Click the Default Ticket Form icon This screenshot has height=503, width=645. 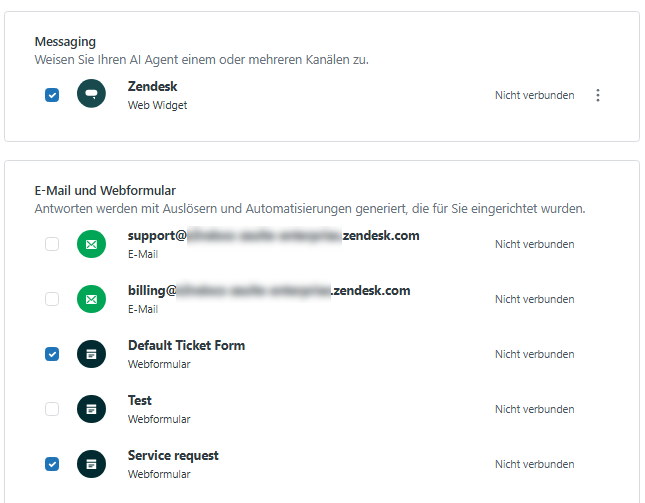pos(91,354)
